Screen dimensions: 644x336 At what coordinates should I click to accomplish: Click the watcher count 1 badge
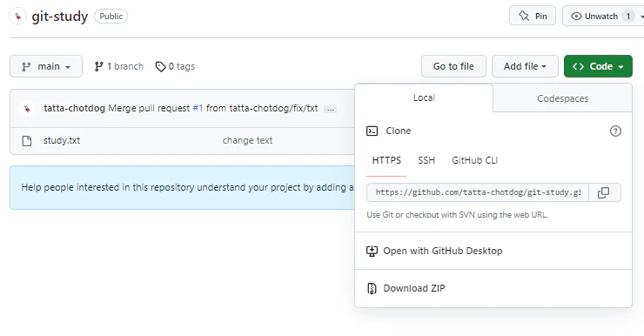pos(628,16)
